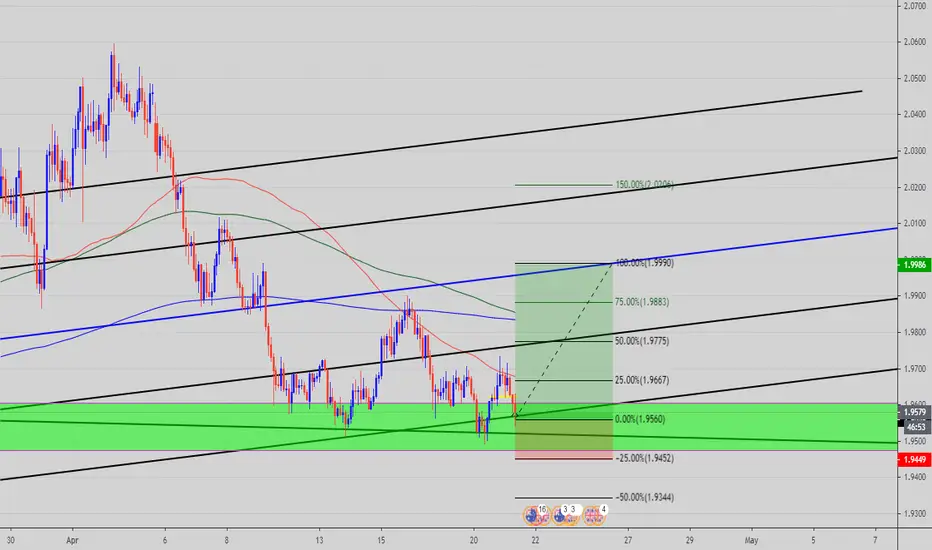Click the green 1.9986 target price label
The width and height of the screenshot is (932, 550).
[914, 265]
